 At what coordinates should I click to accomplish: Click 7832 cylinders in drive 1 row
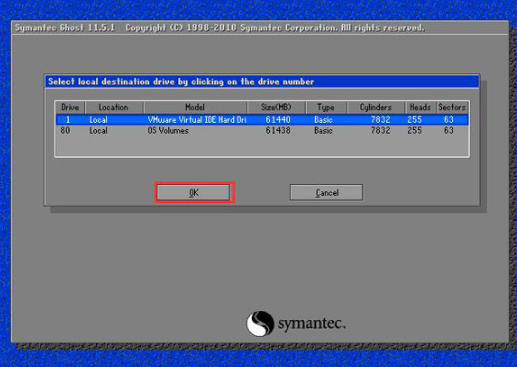click(x=380, y=120)
